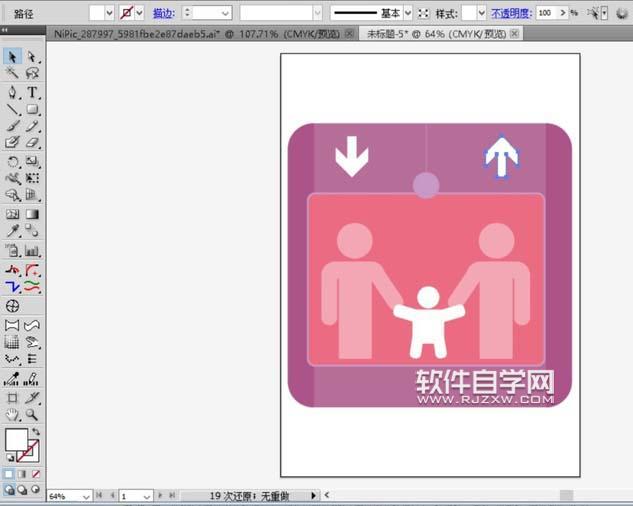Select the Gradient tool
Image resolution: width=633 pixels, height=506 pixels.
coord(32,214)
